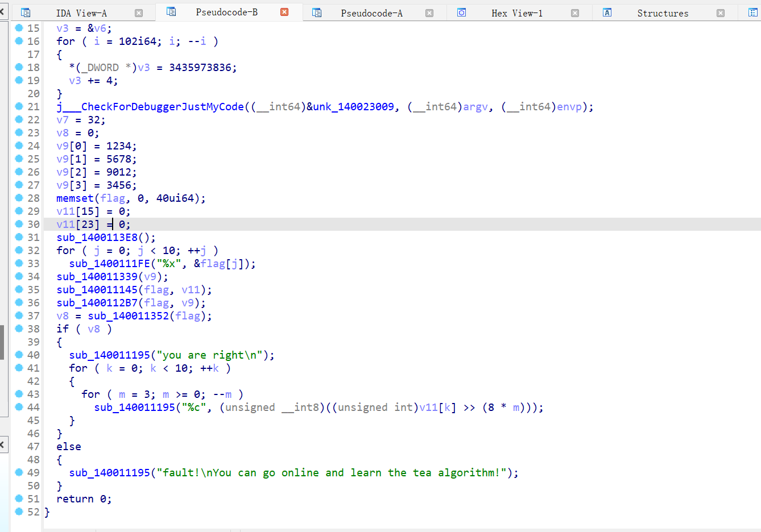The height and width of the screenshot is (532, 761).
Task: Click sub_140011339 function call
Action: tap(97, 277)
